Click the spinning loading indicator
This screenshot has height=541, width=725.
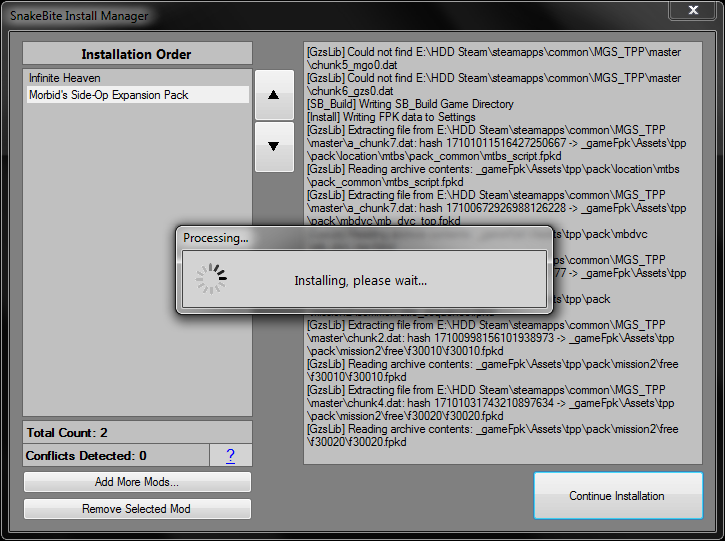click(210, 280)
